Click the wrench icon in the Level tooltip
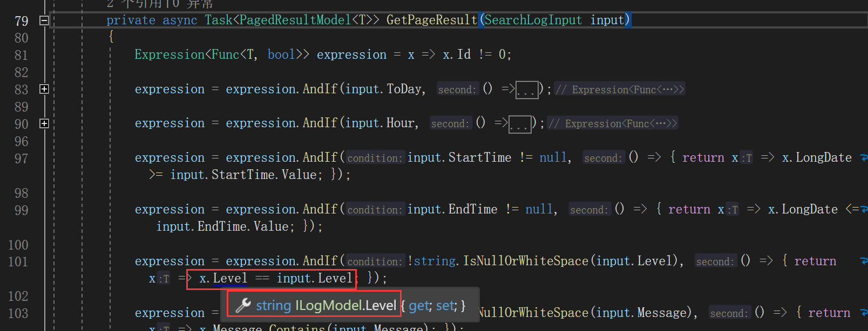 (243, 306)
